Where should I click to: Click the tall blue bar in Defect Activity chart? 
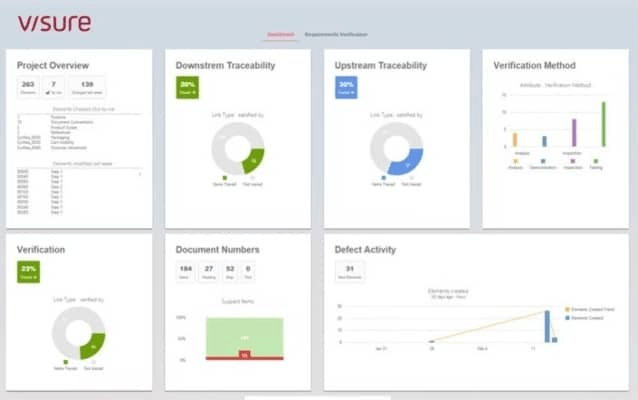pyautogui.click(x=547, y=326)
